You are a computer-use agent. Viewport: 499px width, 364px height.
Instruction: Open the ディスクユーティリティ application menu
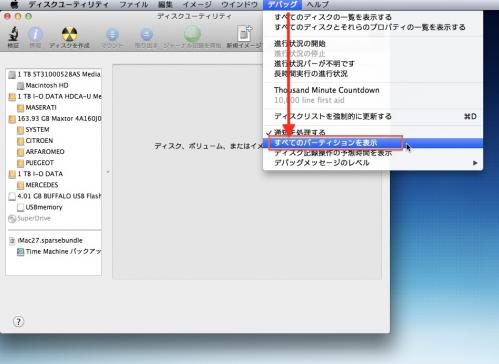click(68, 5)
